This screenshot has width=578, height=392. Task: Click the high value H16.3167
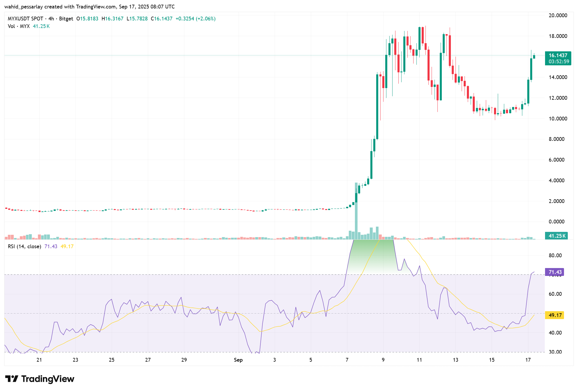click(x=112, y=19)
